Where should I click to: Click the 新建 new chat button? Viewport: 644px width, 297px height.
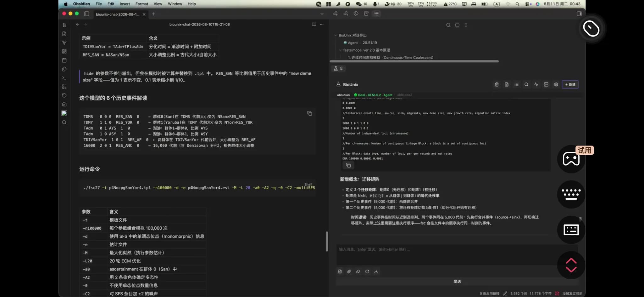click(570, 84)
